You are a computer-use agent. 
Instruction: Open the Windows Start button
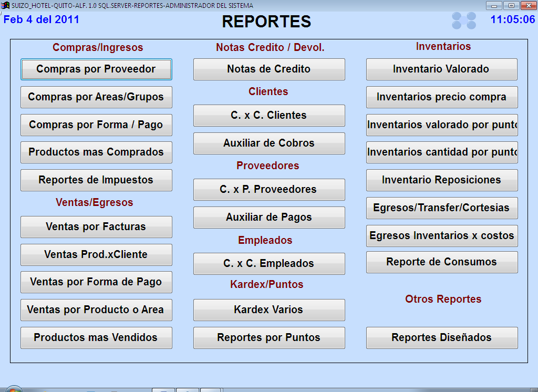pos(13,389)
